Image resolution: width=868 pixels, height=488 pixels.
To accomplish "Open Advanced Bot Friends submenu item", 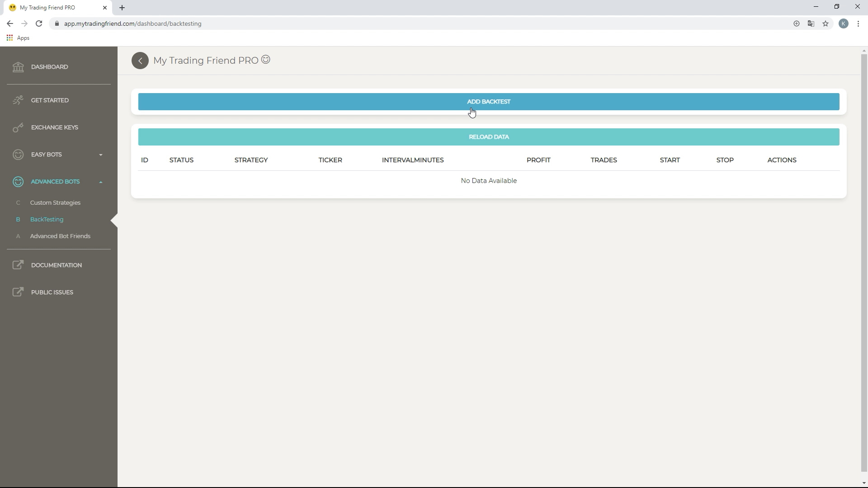I will tap(60, 236).
